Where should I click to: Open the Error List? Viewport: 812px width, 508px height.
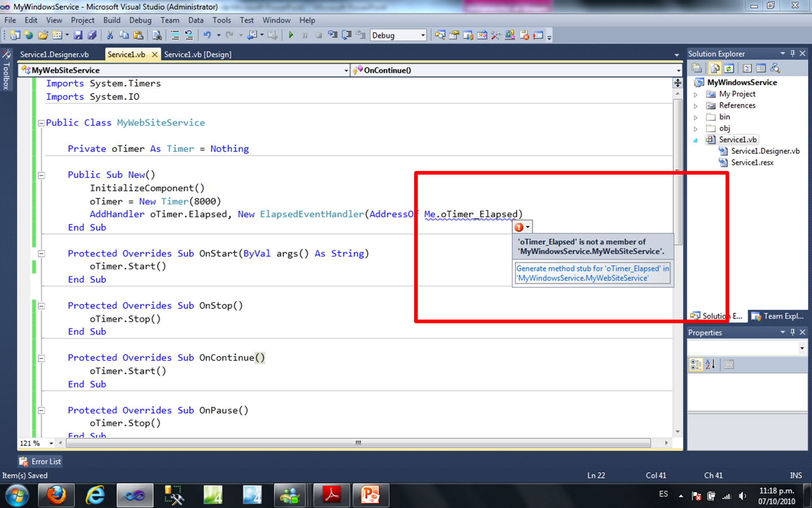[40, 461]
